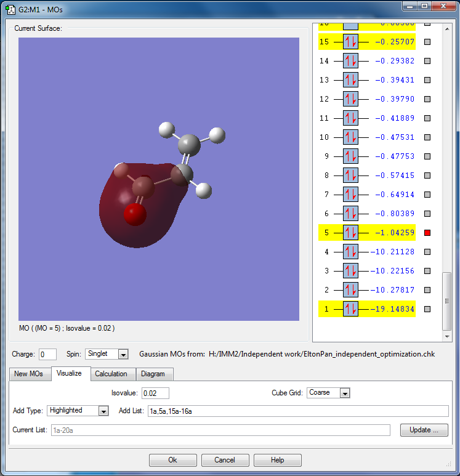Viewport: 460px width, 476px height.
Task: Click the Help button
Action: (x=277, y=460)
